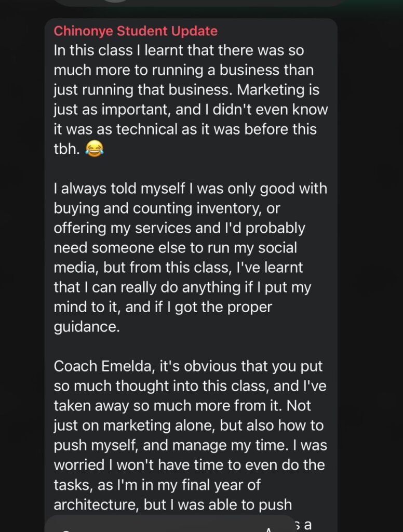
Task: Click the line starting 'I always told myself'
Action: click(x=190, y=188)
